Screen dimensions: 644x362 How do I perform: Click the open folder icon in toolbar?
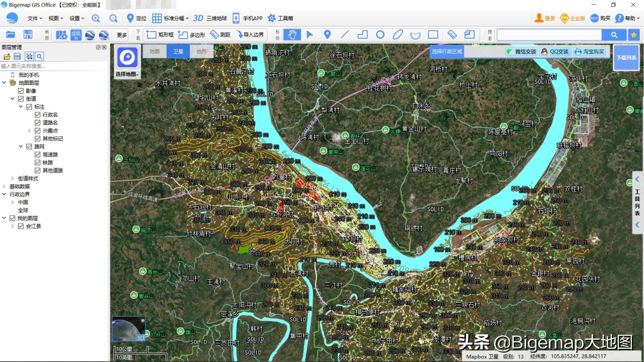11,35
